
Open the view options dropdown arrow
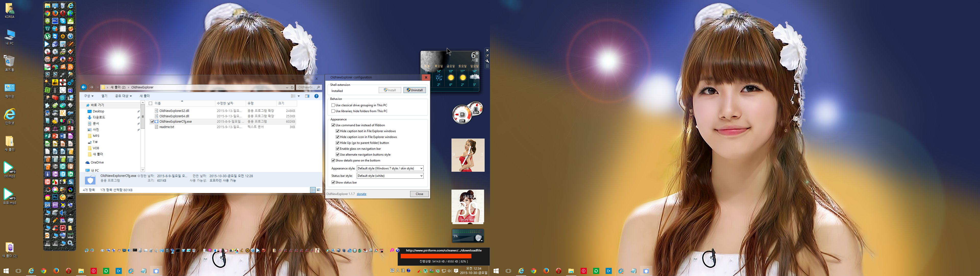(299, 96)
